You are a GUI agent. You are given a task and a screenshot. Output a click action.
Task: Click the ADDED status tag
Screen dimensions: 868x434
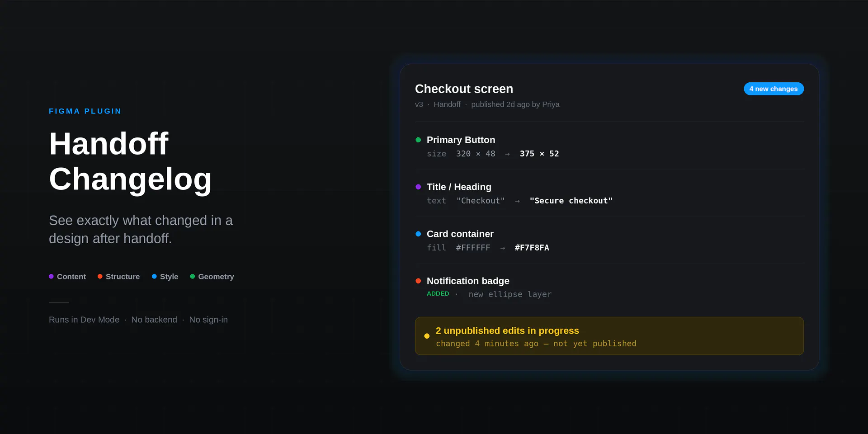point(438,294)
